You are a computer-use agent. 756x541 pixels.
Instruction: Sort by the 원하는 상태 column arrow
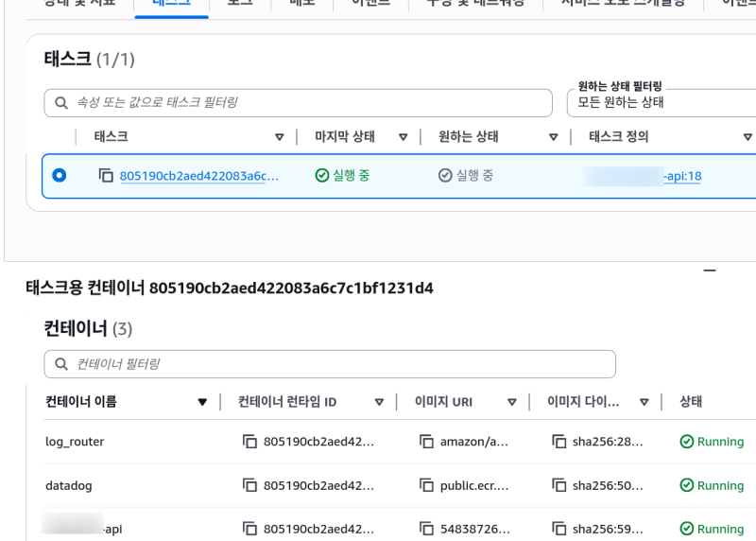click(554, 137)
